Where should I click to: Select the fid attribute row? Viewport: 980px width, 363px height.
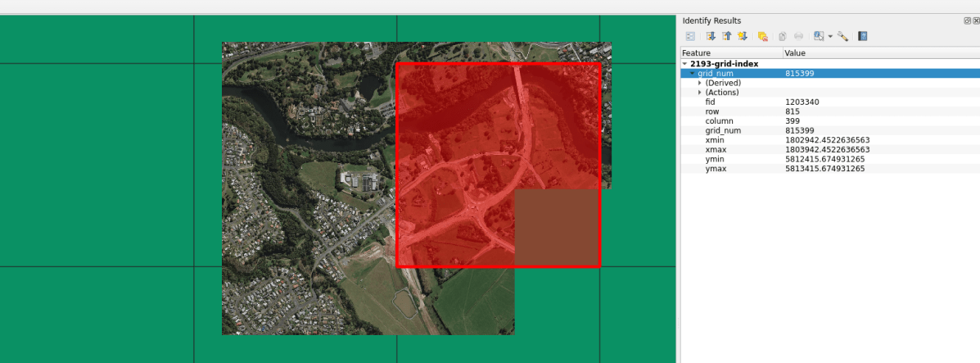pos(711,102)
